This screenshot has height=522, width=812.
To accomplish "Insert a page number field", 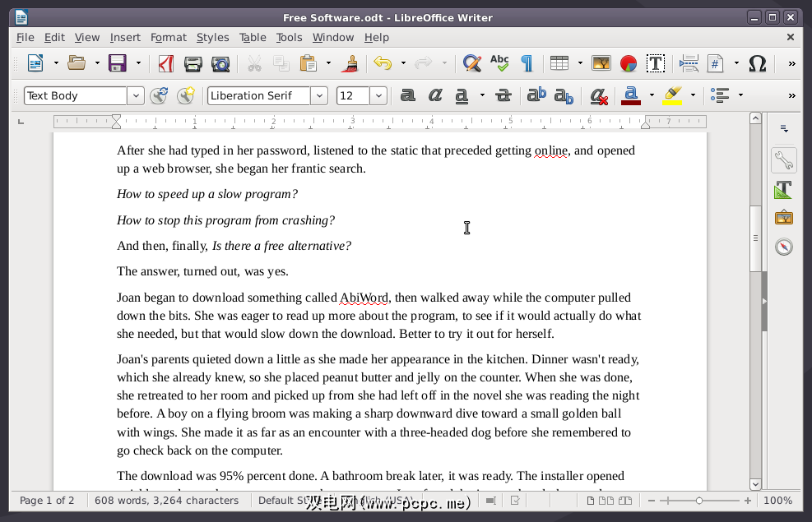I will pos(716,63).
